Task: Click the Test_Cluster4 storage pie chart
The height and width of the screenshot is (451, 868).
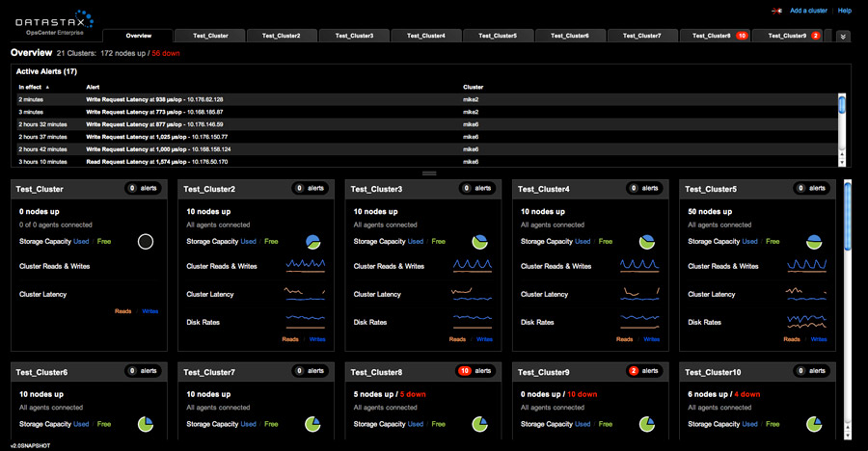Action: click(x=647, y=242)
